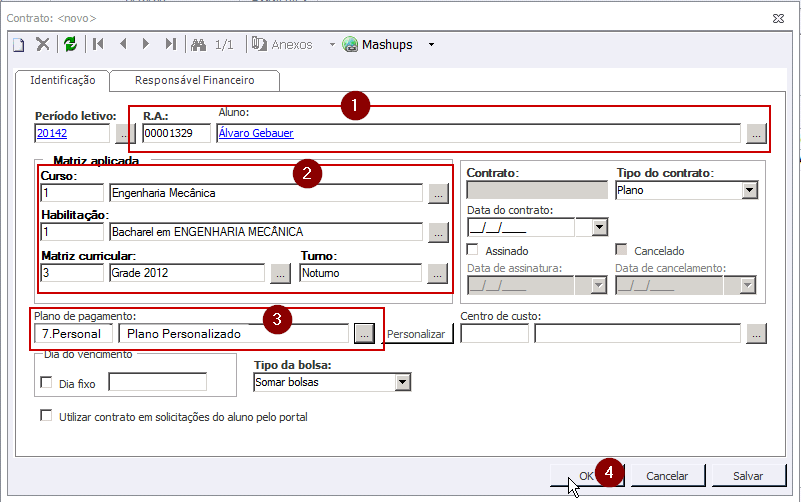Open the Data do contrato date picker
Screen dimensions: 801x502
599,227
